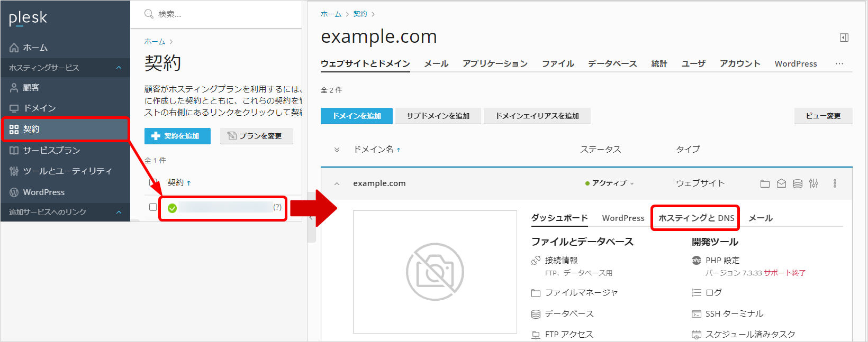868x342 pixels.
Task: Open the hosting settings sliders icon
Action: (x=814, y=183)
